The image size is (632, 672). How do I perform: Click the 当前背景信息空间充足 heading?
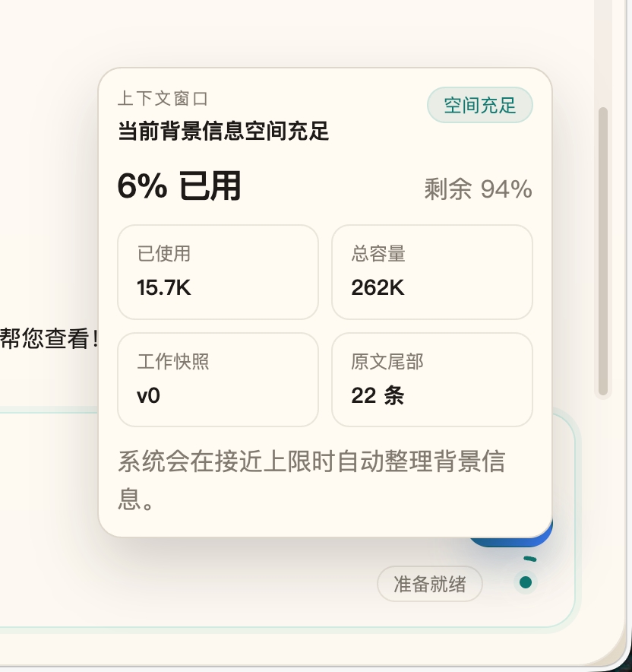coord(223,131)
